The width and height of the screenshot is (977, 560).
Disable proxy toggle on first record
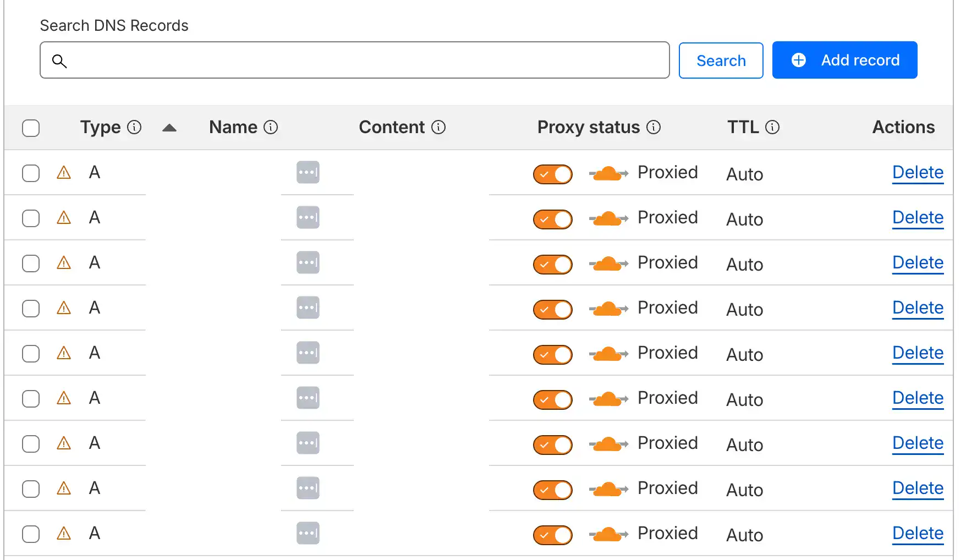point(553,174)
